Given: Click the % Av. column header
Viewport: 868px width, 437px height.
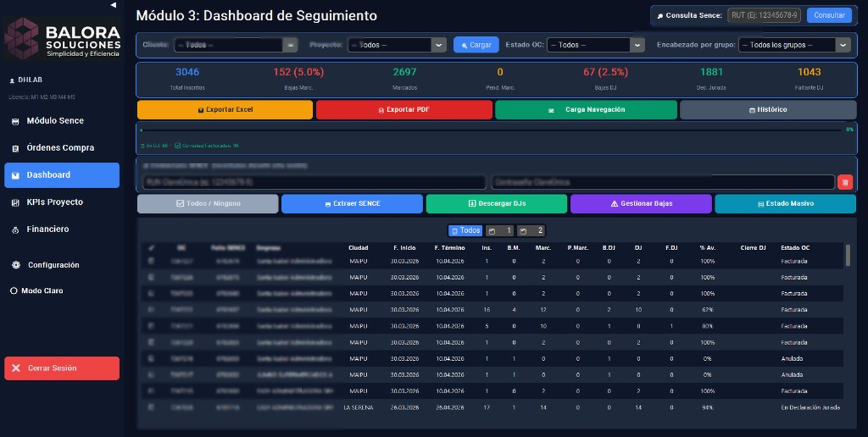Looking at the screenshot, I should click(x=707, y=248).
